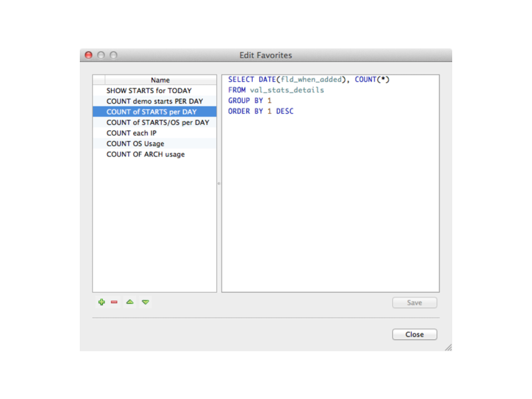Viewport: 532px width, 399px height.
Task: Click the 'ORDER BY 1 DESC' line
Action: click(x=261, y=111)
